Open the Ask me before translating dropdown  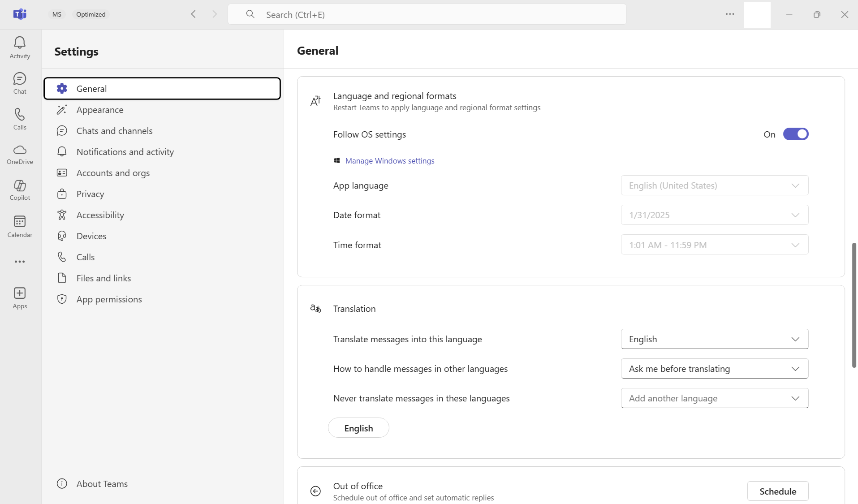715,369
